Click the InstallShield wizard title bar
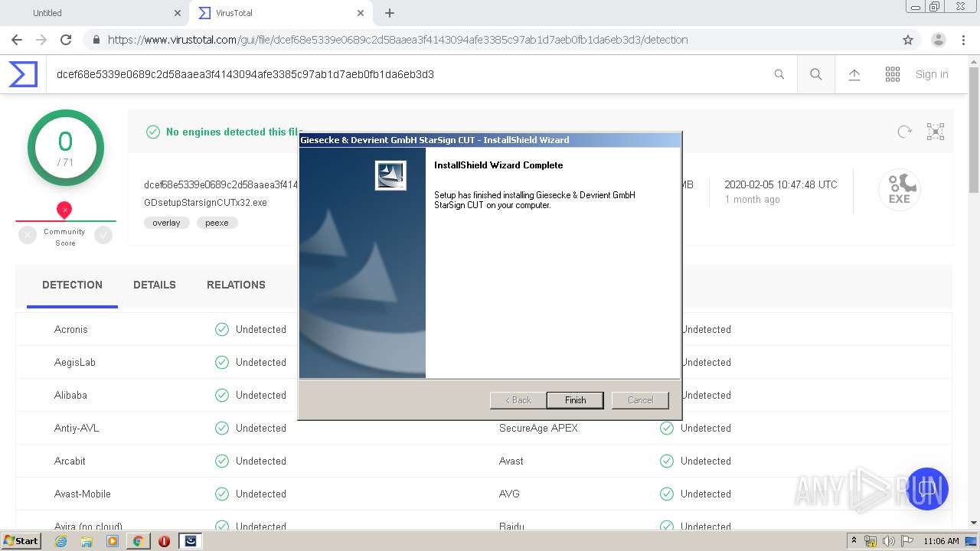Screen dimensions: 980x551 [x=489, y=140]
